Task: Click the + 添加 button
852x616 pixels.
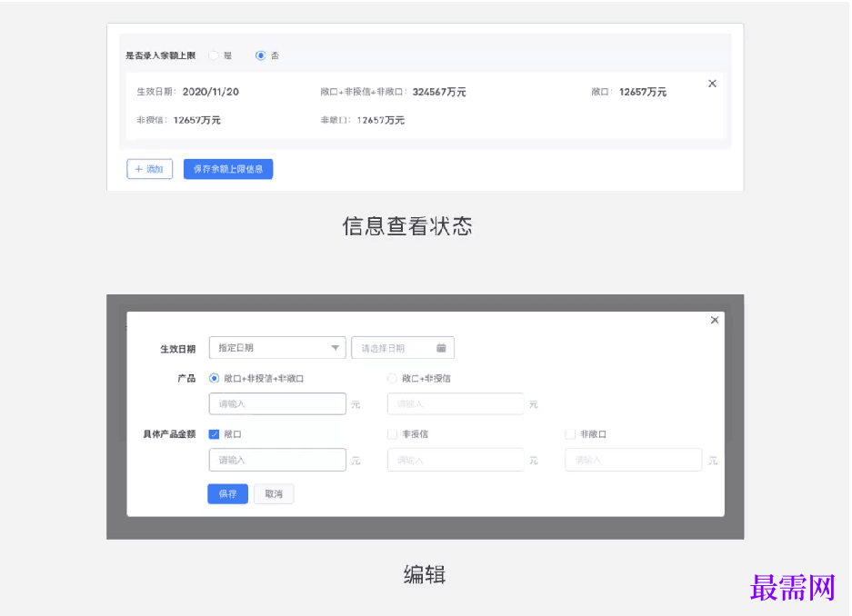Action: point(149,169)
